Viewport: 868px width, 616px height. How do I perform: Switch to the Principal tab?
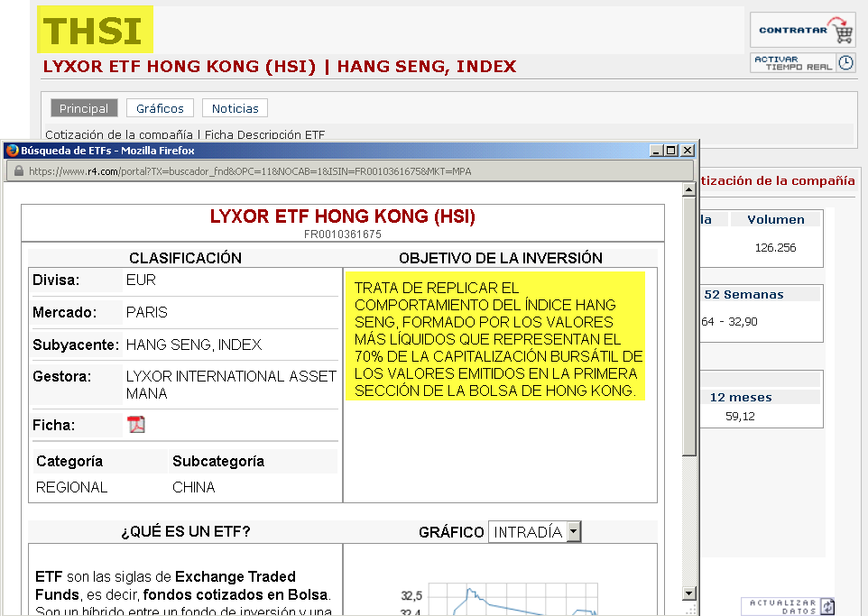click(84, 108)
